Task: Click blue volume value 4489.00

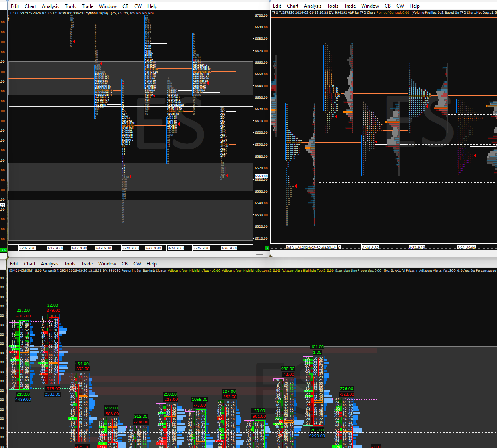Action: point(23,400)
